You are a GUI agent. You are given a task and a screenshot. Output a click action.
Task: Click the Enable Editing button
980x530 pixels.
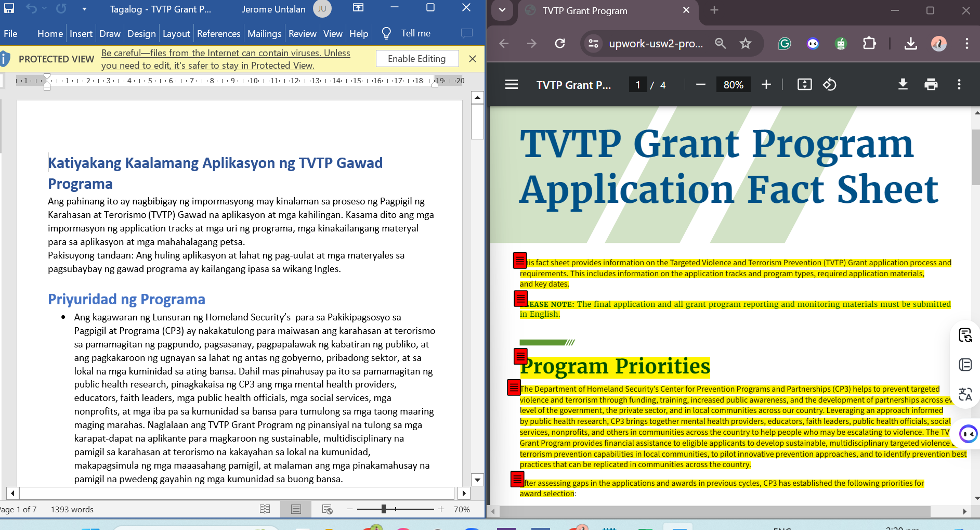point(417,59)
